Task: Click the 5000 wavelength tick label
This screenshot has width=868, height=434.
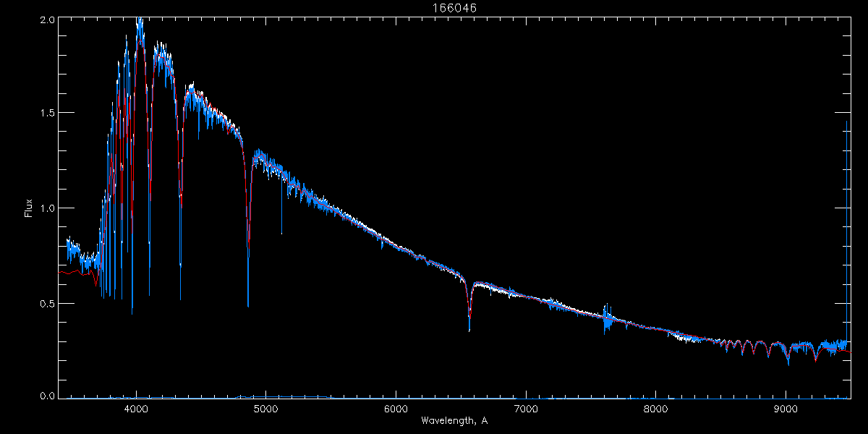Action: coord(265,409)
